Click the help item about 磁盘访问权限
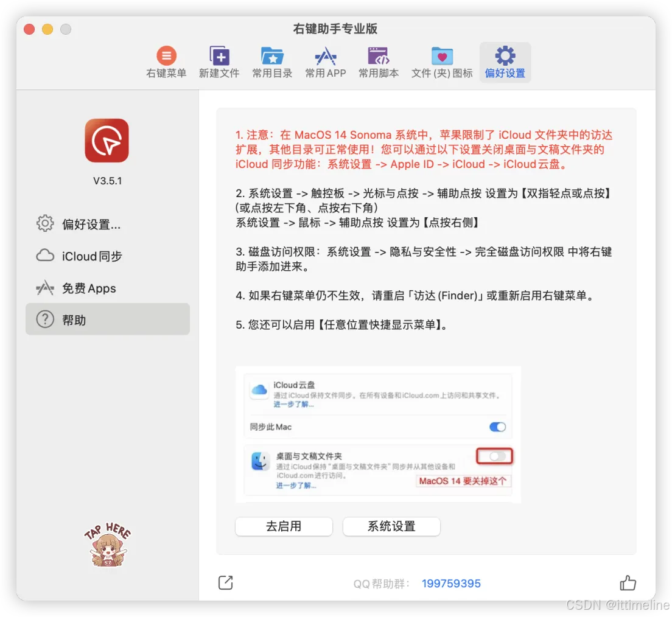The image size is (672, 617). click(x=424, y=259)
